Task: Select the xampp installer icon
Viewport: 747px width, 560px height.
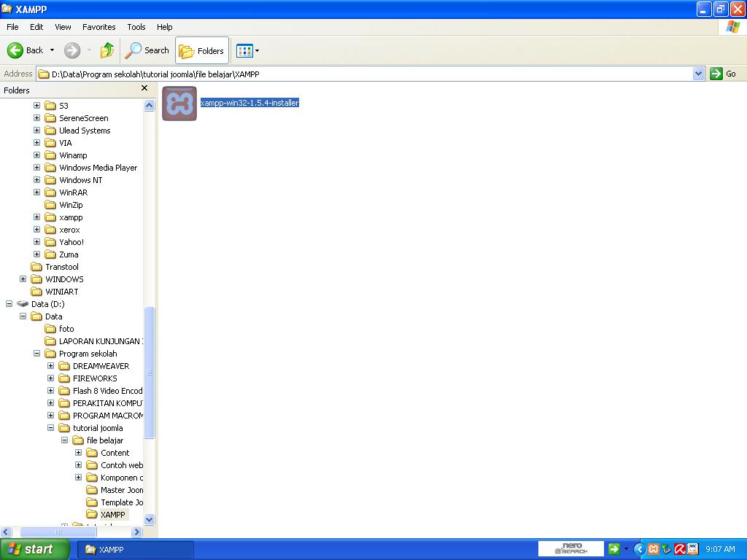Action: 179,104
